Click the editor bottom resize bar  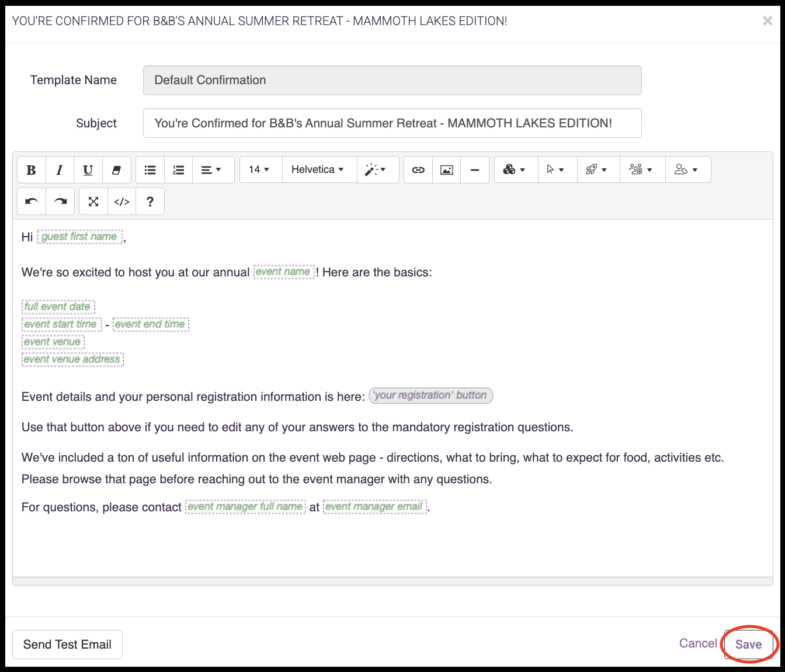point(392,581)
